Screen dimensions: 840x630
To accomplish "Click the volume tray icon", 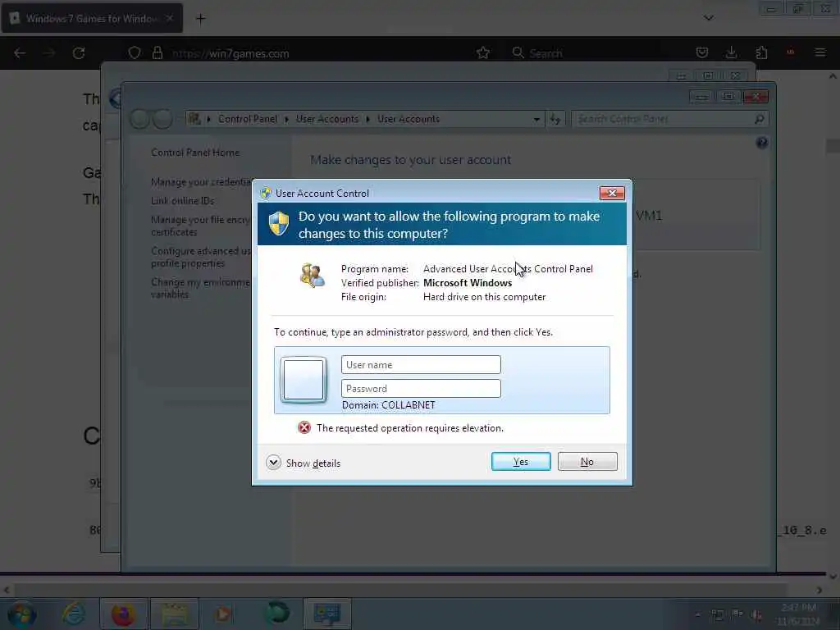I will (756, 615).
